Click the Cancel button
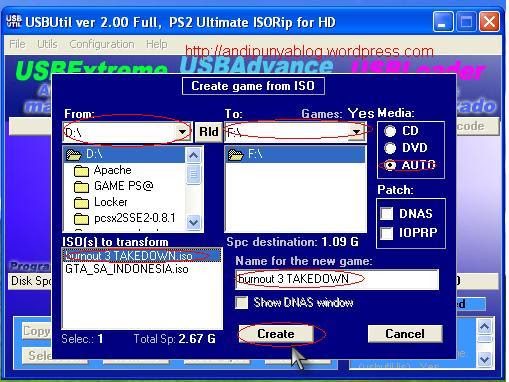 click(x=405, y=334)
